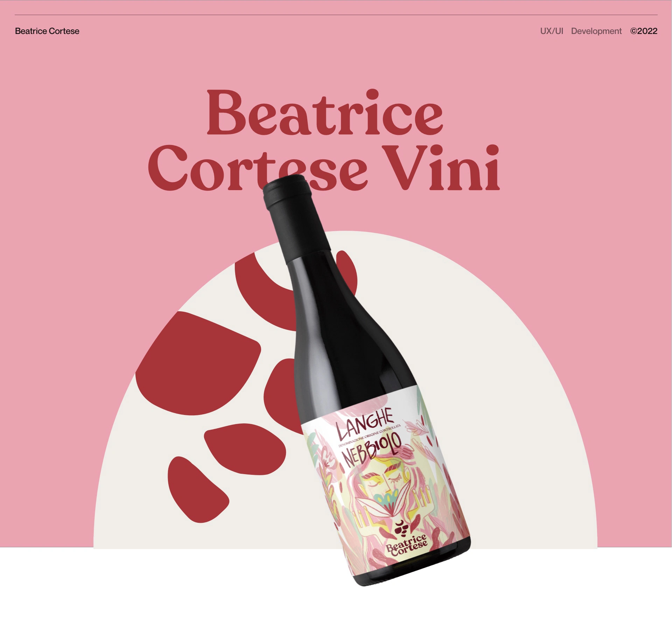
Task: Click the Beatrice Cortese header link
Action: click(x=47, y=31)
